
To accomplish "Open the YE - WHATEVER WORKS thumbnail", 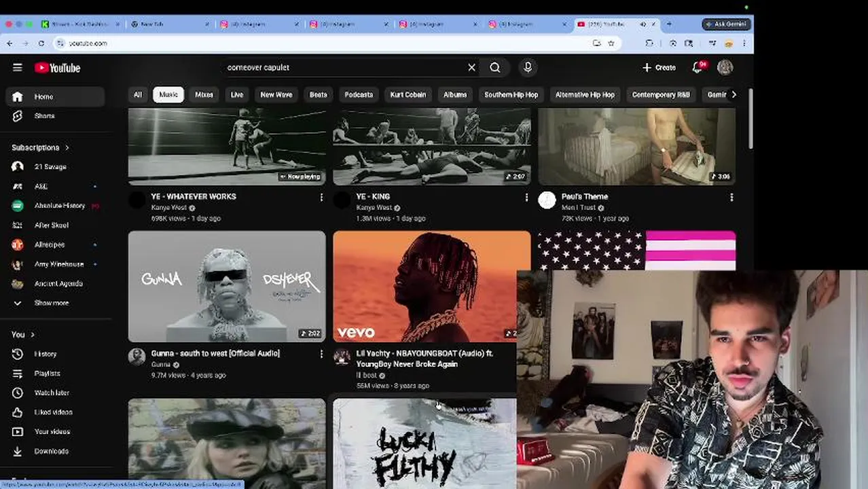I will [227, 146].
